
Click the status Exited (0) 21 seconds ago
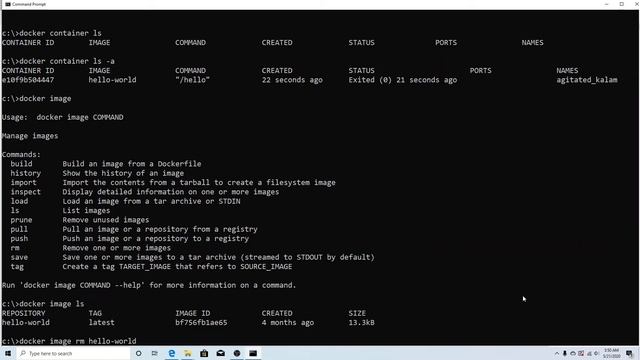click(x=403, y=80)
